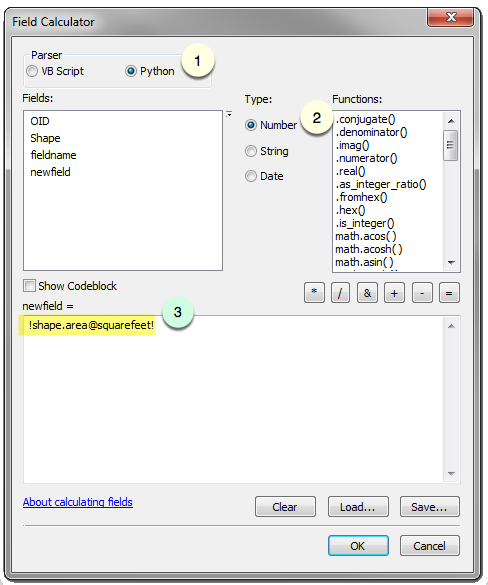Open the About calculating fields link
The height and width of the screenshot is (585, 488).
pos(78,502)
